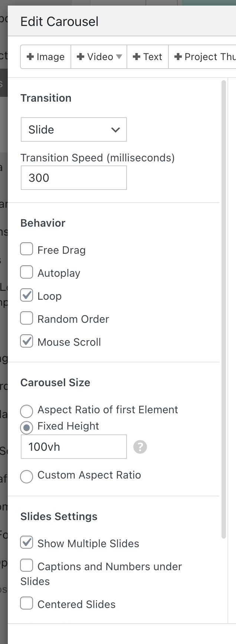
Task: Click the Transition Speed input field
Action: tap(74, 178)
